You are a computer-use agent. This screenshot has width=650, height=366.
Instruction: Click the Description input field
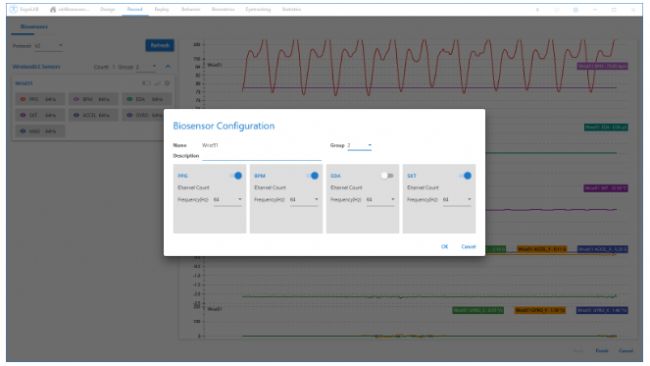(x=262, y=156)
